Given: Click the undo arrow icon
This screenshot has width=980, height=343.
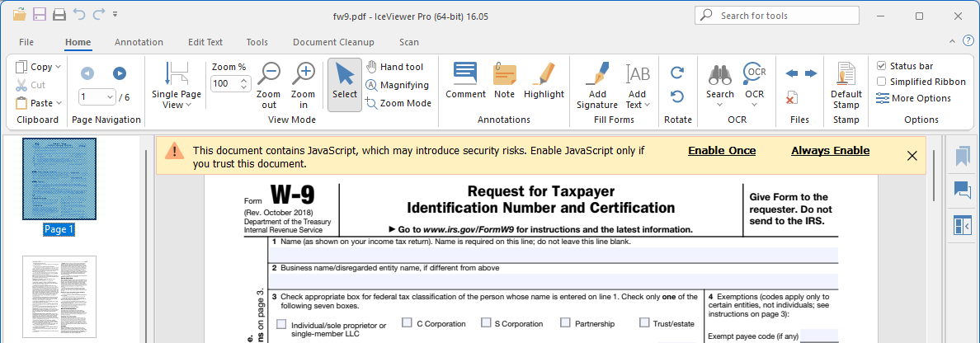Looking at the screenshot, I should coord(78,14).
